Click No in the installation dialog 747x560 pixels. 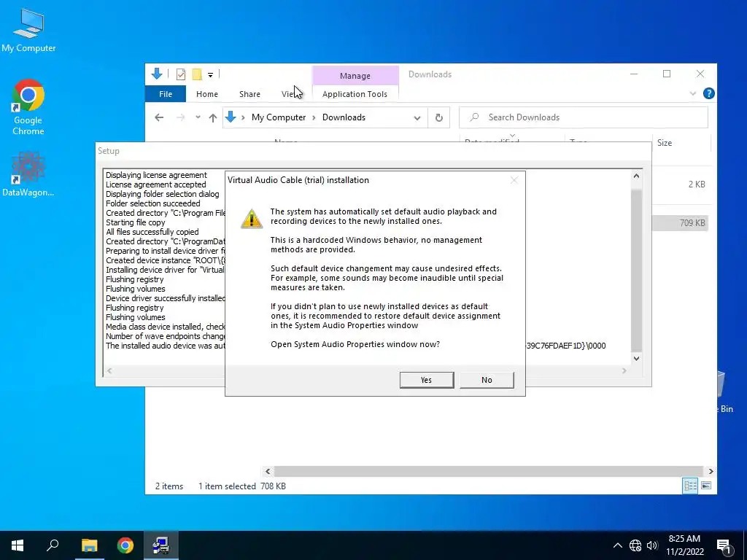(487, 380)
